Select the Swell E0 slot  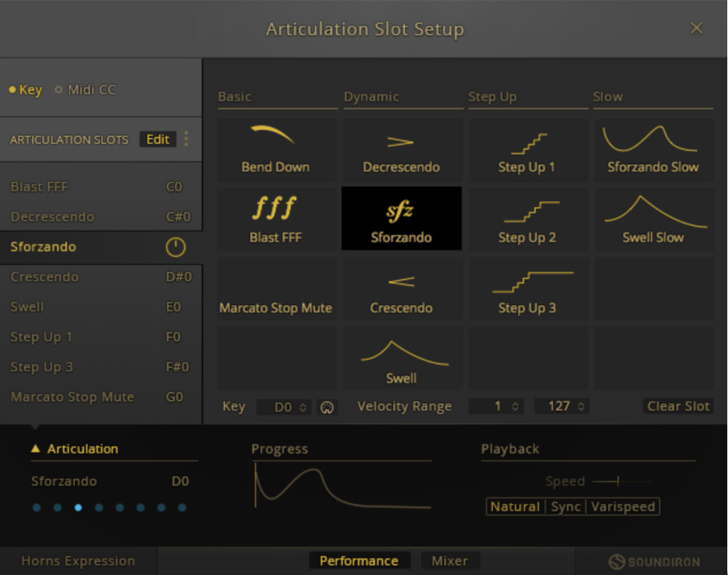click(101, 307)
